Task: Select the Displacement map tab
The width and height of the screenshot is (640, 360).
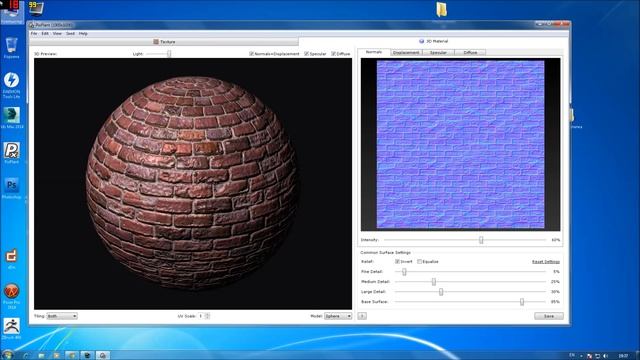Action: click(406, 53)
